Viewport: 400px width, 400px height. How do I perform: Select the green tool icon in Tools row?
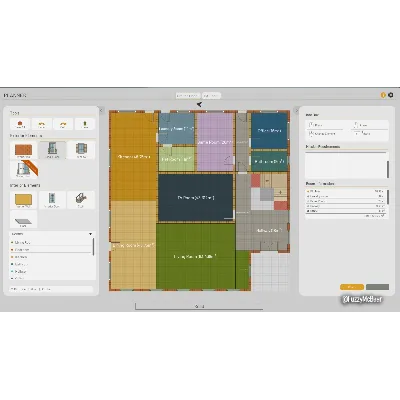pos(85,124)
